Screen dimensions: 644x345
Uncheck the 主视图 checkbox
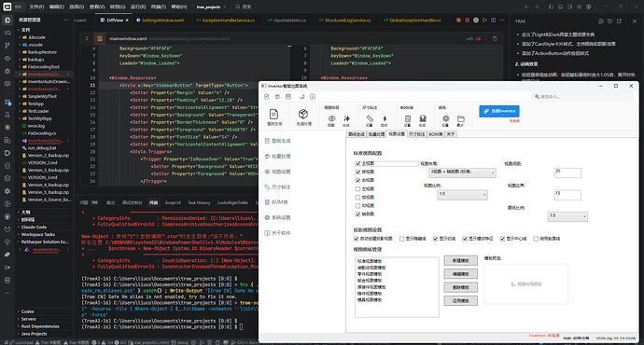[x=357, y=163]
